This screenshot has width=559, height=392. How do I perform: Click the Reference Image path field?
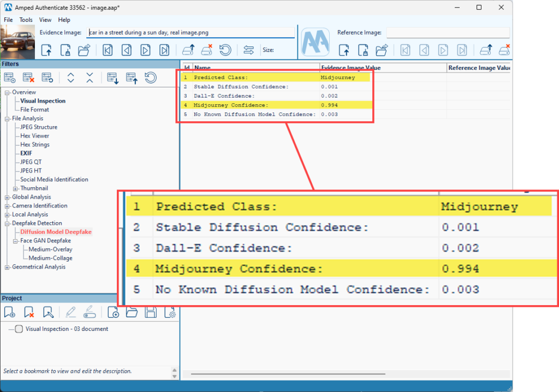point(448,32)
